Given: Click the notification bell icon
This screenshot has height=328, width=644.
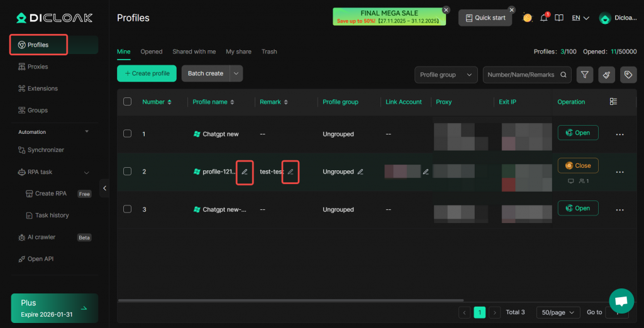Looking at the screenshot, I should [x=545, y=18].
